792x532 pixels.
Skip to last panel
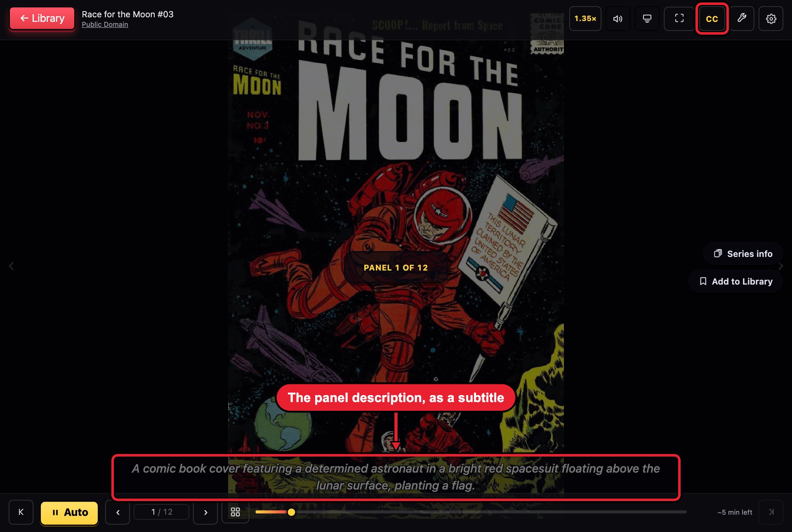[x=771, y=512]
